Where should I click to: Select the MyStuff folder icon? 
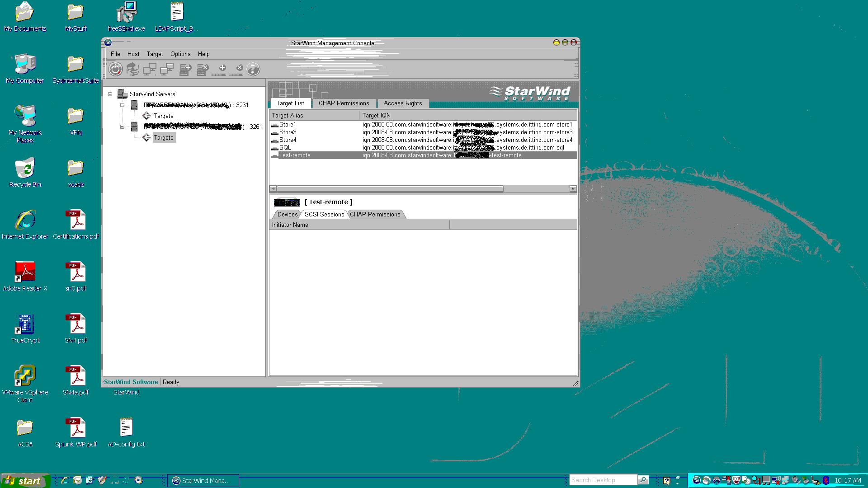click(x=75, y=17)
